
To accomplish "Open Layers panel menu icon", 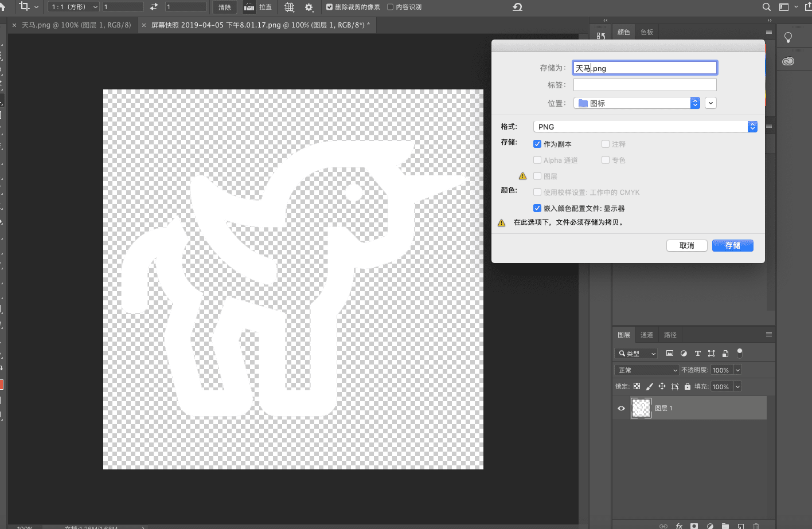I will click(769, 334).
